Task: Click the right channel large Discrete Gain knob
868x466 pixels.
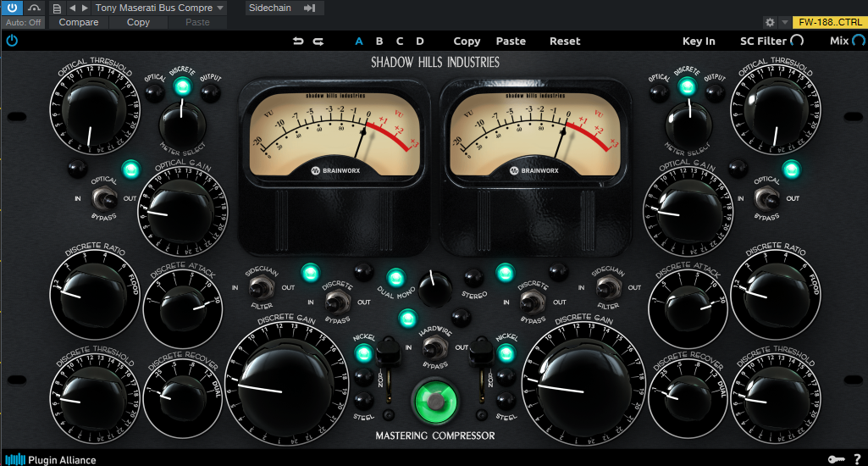Action: [584, 384]
